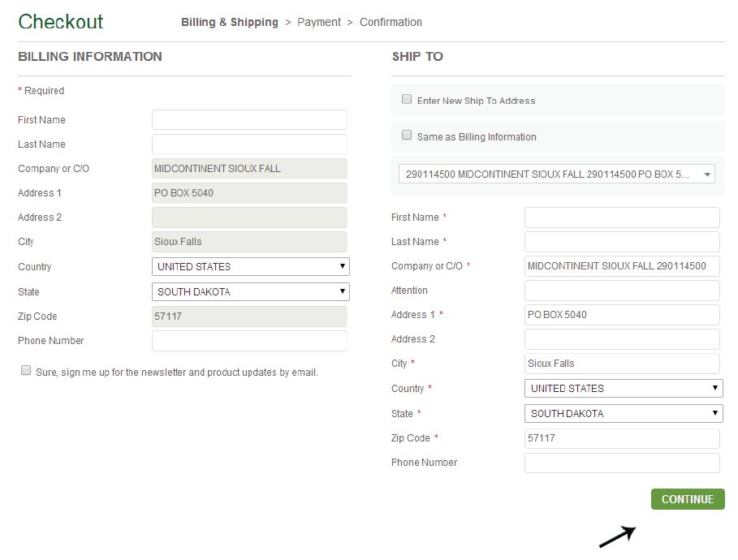This screenshot has height=560, width=738.
Task: Click the shipping Zip Code field
Action: coord(622,438)
